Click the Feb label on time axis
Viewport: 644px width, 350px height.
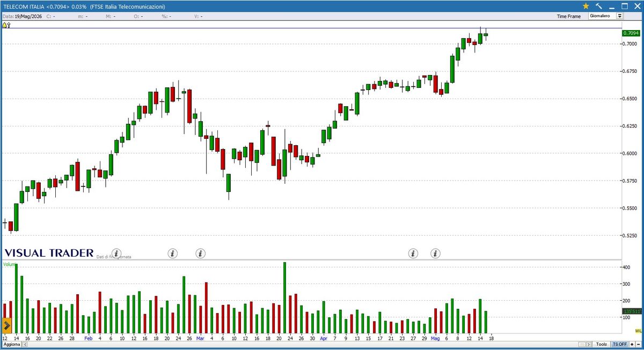click(x=88, y=339)
